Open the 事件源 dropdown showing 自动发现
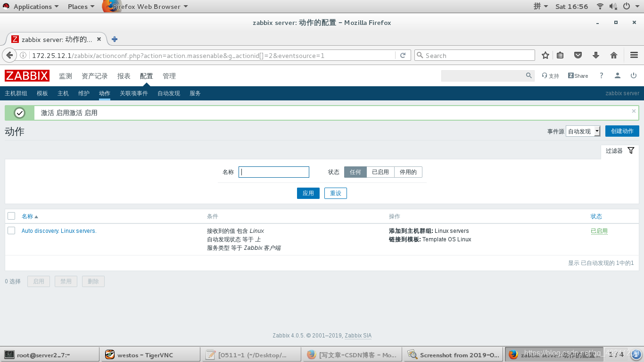Viewport: 644px width, 362px height. (583, 131)
